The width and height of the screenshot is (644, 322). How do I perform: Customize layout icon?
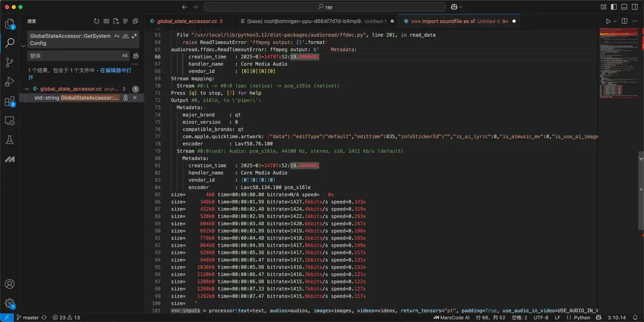pos(604,7)
